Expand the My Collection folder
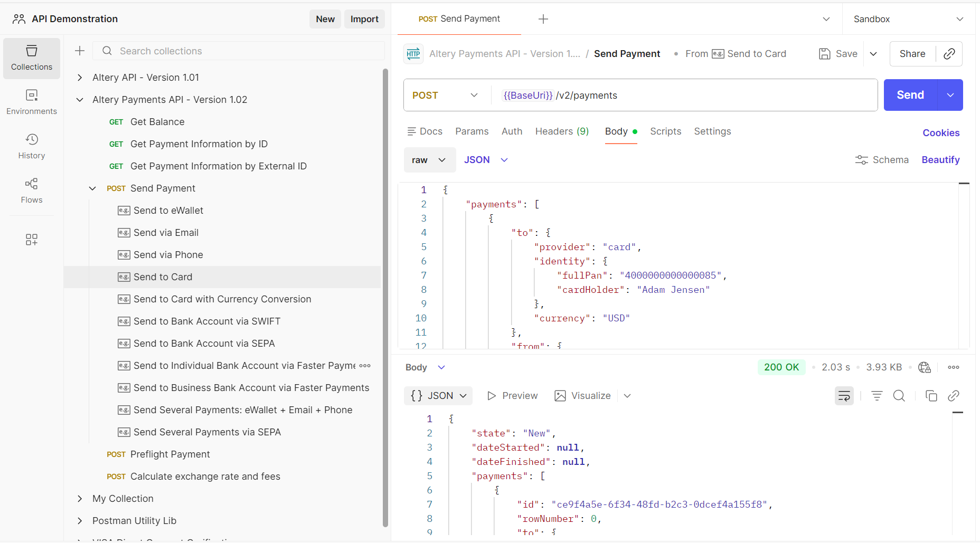Viewport: 980px width, 543px height. (80, 499)
